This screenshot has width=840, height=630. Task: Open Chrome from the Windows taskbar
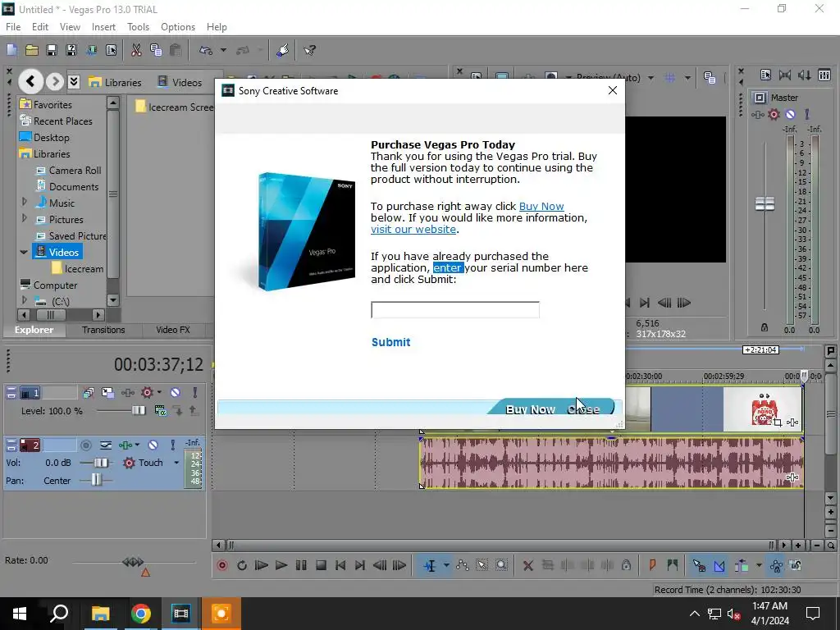click(x=141, y=614)
